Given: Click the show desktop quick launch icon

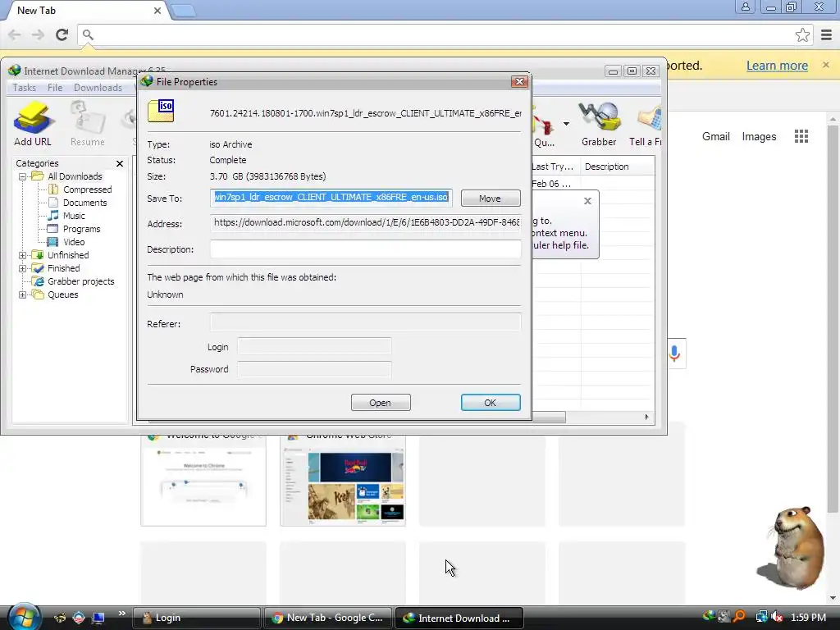Looking at the screenshot, I should [x=98, y=618].
